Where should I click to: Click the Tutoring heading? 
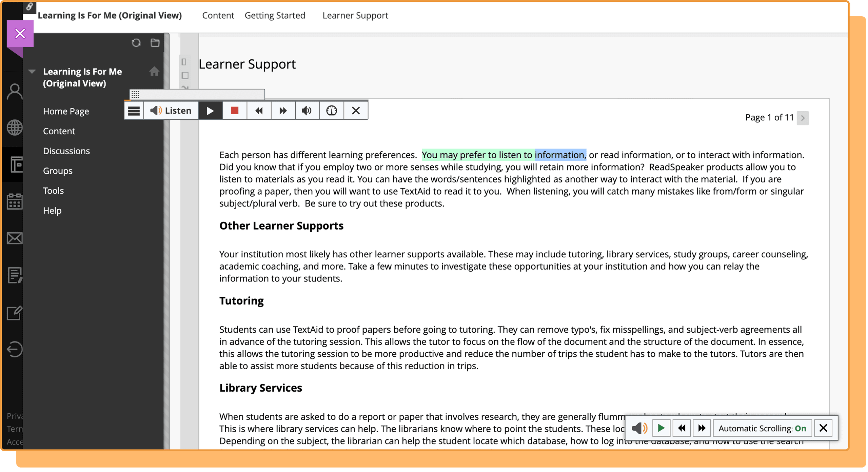(x=241, y=301)
